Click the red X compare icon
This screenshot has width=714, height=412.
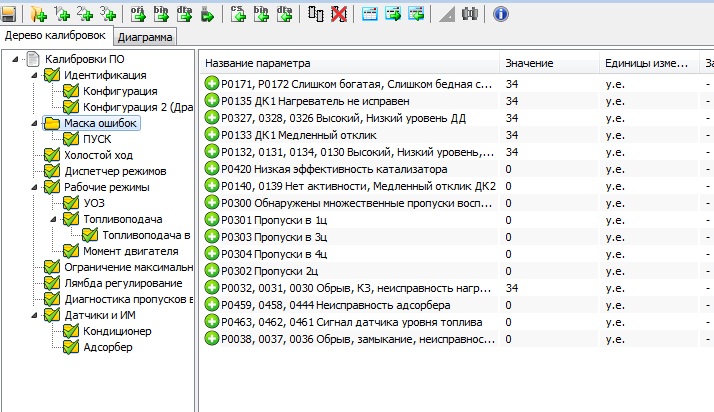coord(337,14)
